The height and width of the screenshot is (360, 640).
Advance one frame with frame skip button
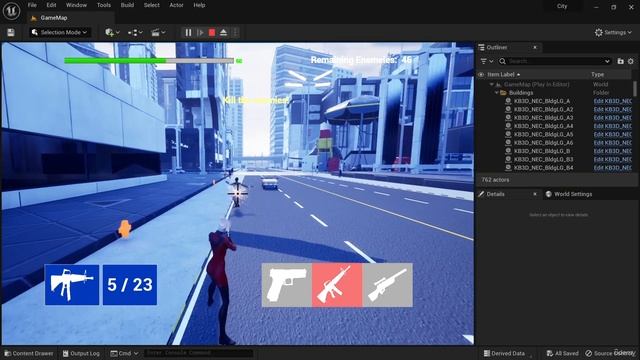(x=200, y=32)
